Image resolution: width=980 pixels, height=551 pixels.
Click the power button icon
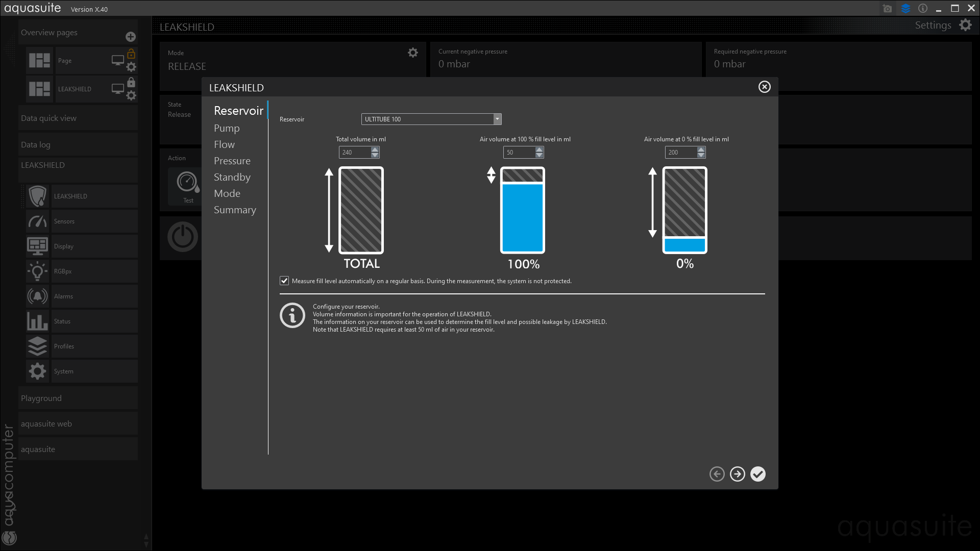pos(182,237)
